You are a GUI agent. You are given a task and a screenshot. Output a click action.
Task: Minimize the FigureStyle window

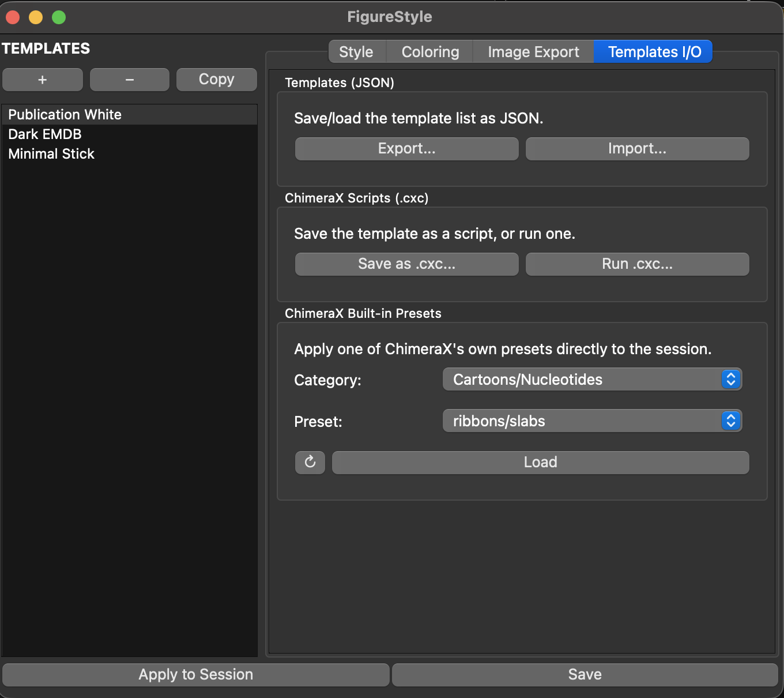pos(36,17)
